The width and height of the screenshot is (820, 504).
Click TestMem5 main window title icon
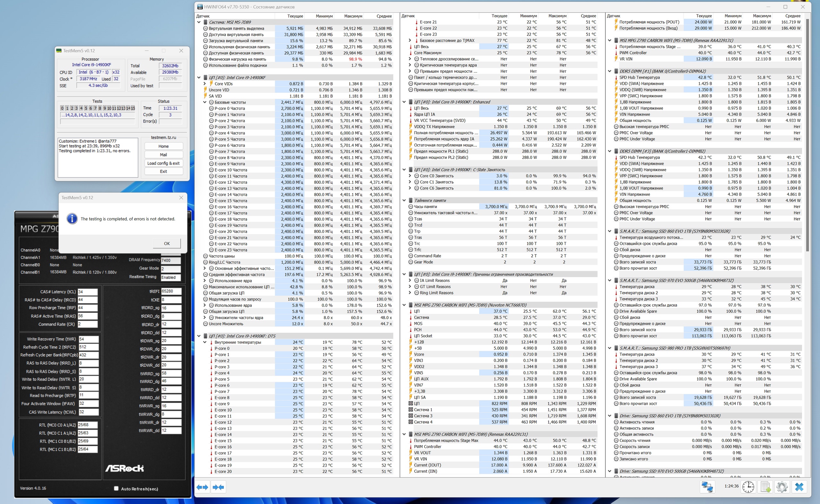pos(59,51)
